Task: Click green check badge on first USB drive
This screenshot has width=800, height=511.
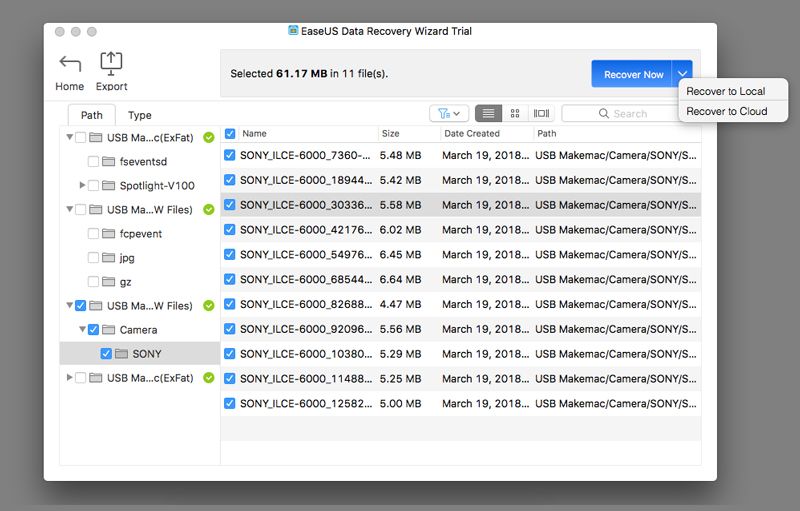Action: [x=209, y=138]
